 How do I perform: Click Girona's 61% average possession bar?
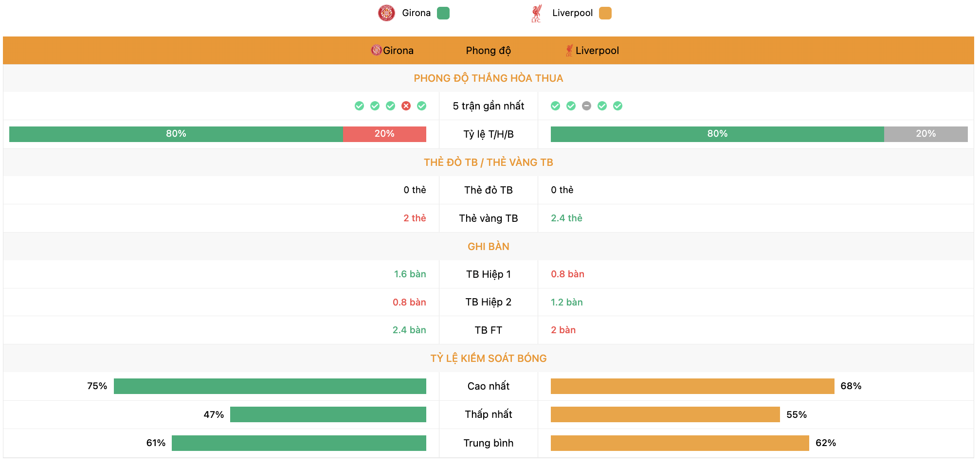(x=299, y=443)
